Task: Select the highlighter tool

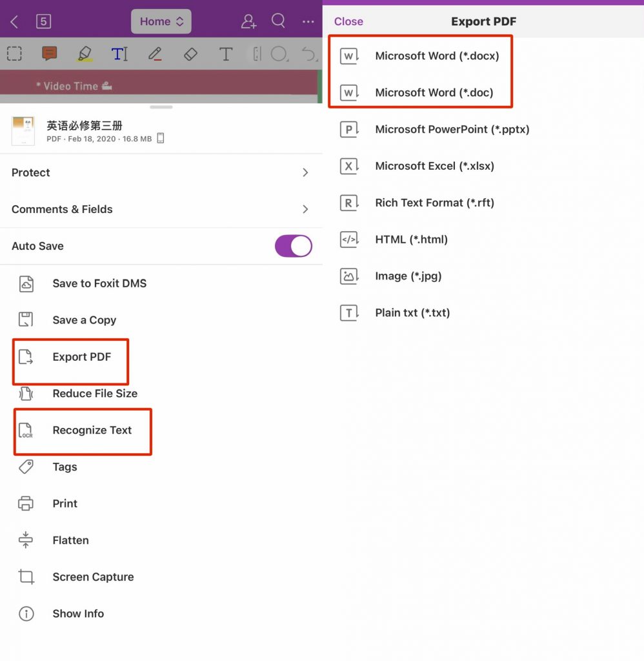Action: click(85, 54)
